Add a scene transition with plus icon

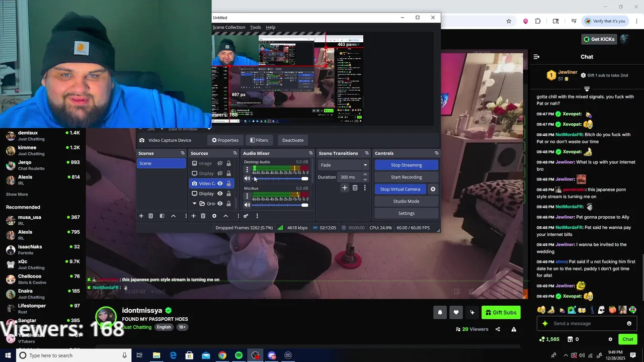[345, 188]
